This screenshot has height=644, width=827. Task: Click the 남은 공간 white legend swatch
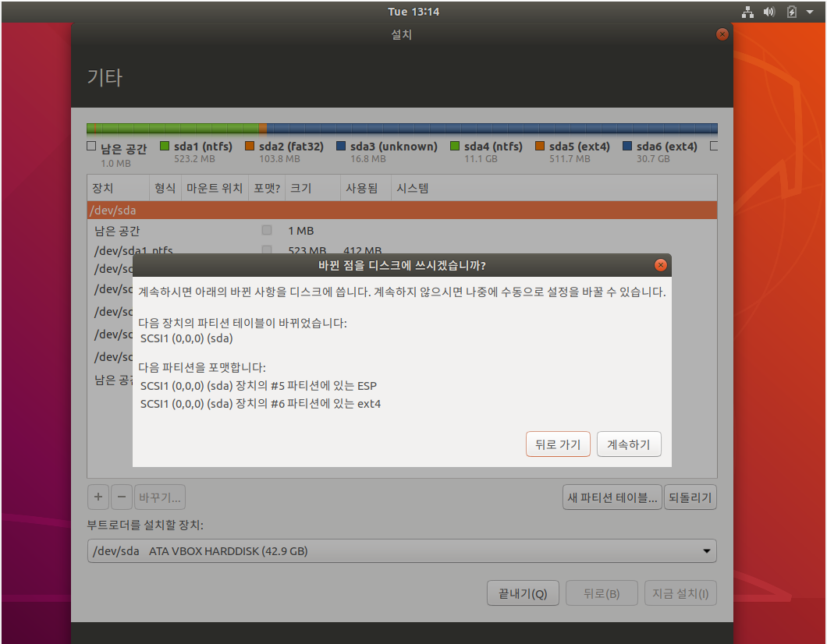91,146
